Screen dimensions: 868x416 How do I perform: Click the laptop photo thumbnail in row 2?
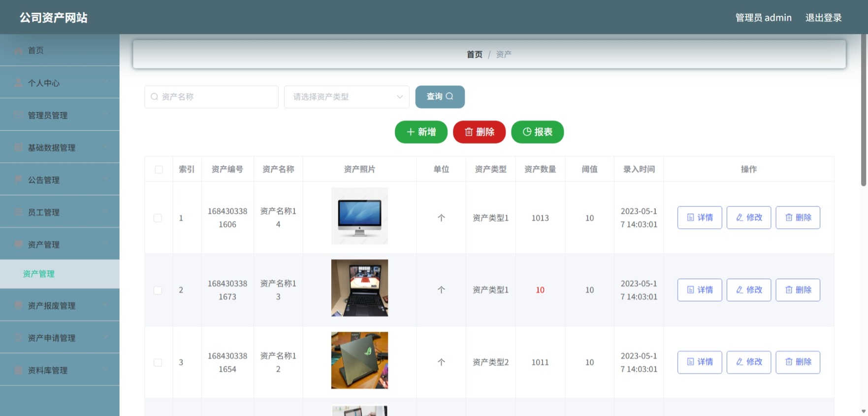click(359, 288)
